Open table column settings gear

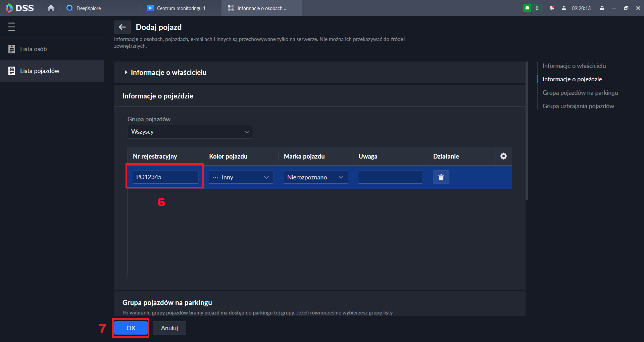pos(503,156)
